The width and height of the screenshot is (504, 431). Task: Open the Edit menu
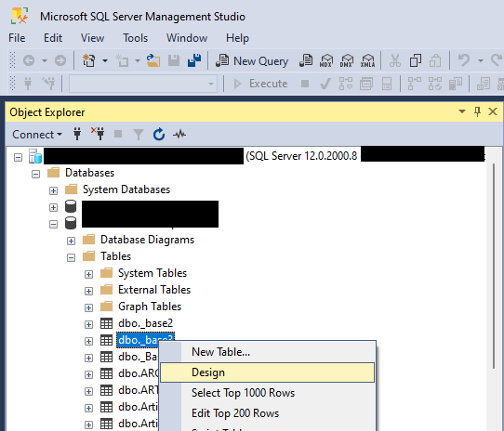coord(53,38)
